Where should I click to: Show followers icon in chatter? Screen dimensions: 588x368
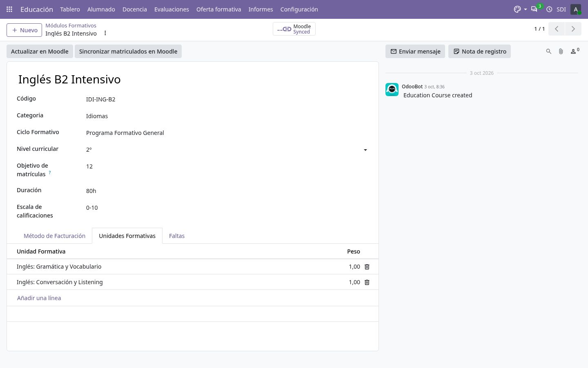(x=575, y=51)
